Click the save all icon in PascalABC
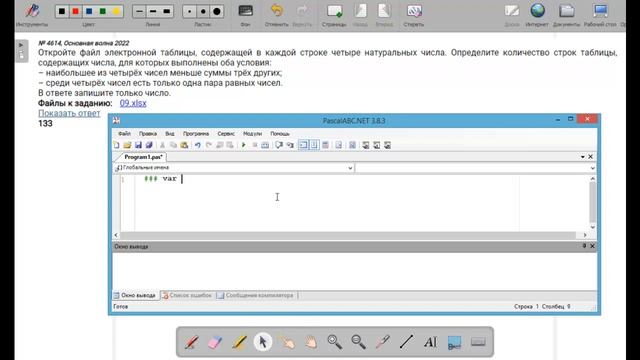 click(x=149, y=145)
